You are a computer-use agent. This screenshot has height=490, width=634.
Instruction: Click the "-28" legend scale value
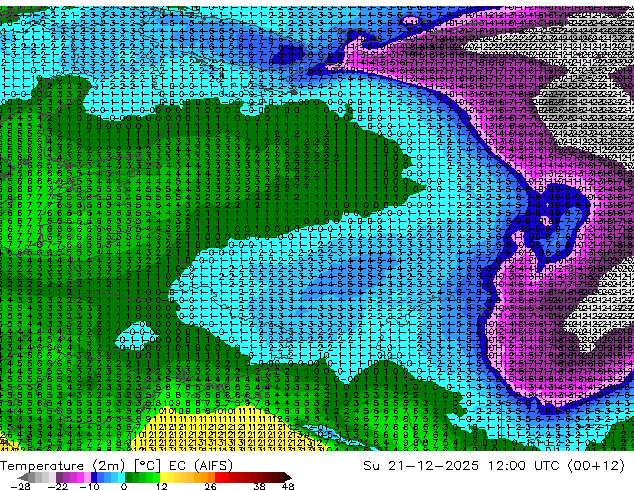pyautogui.click(x=20, y=486)
